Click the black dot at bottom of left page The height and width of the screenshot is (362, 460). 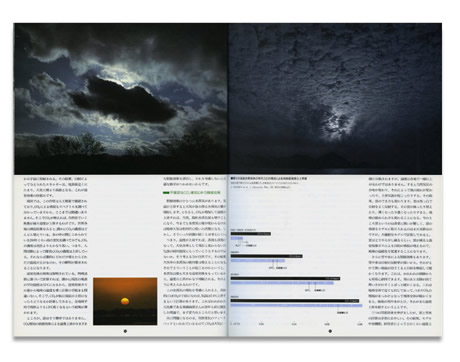coord(125,331)
